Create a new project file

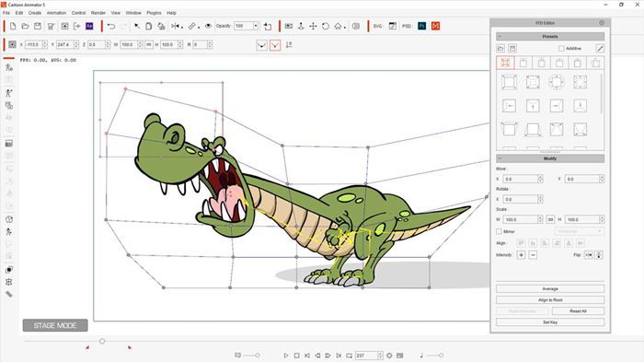coord(13,27)
